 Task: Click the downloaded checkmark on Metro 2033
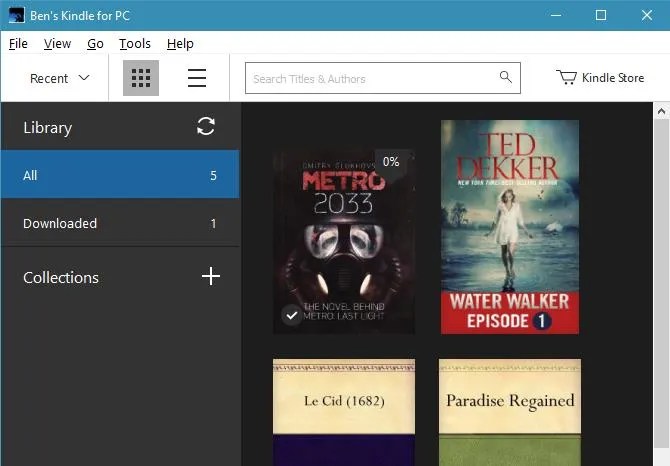coord(292,315)
